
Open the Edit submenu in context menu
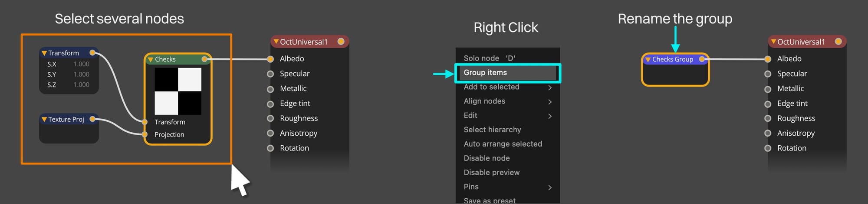point(508,116)
